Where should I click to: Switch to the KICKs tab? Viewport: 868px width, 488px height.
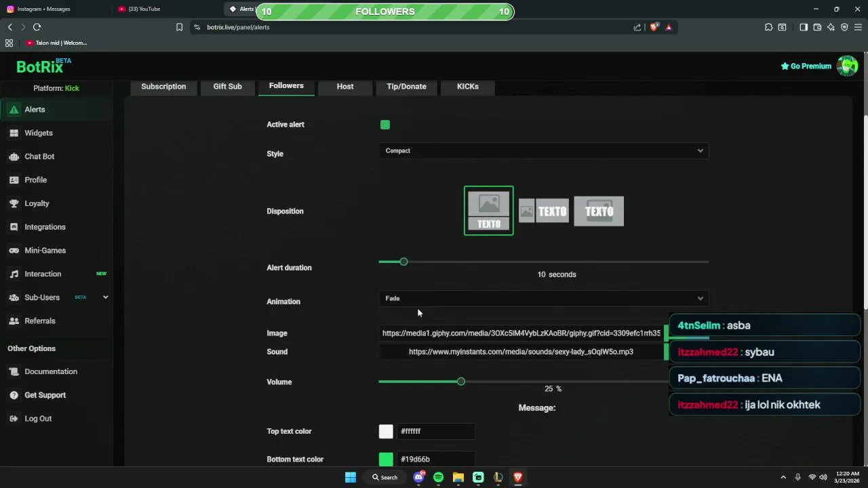click(x=468, y=87)
